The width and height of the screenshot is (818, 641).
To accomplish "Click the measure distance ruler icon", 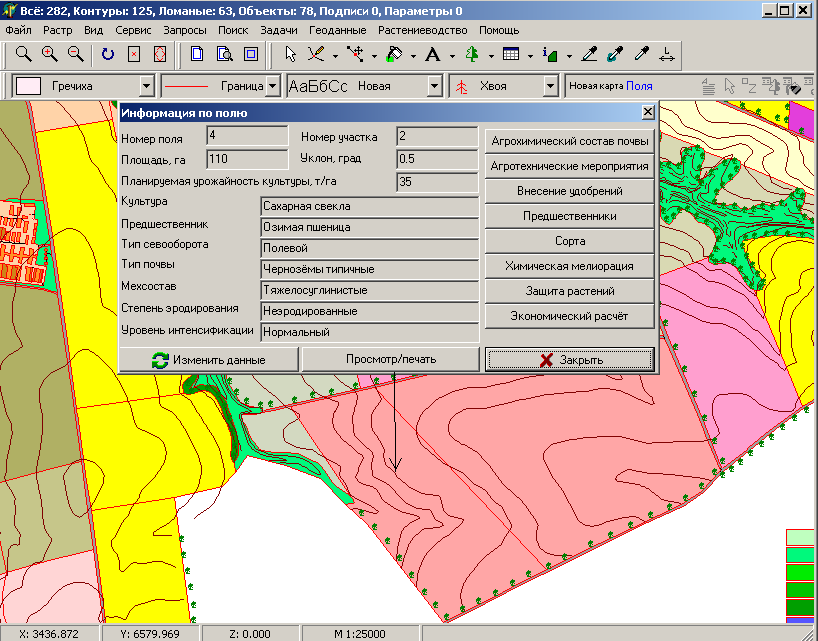I will click(668, 54).
